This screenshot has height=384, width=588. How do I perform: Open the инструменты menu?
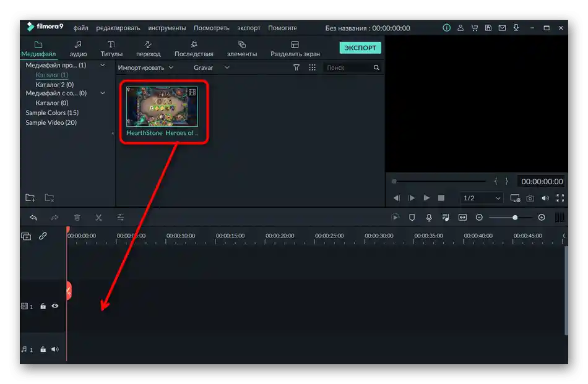click(167, 28)
